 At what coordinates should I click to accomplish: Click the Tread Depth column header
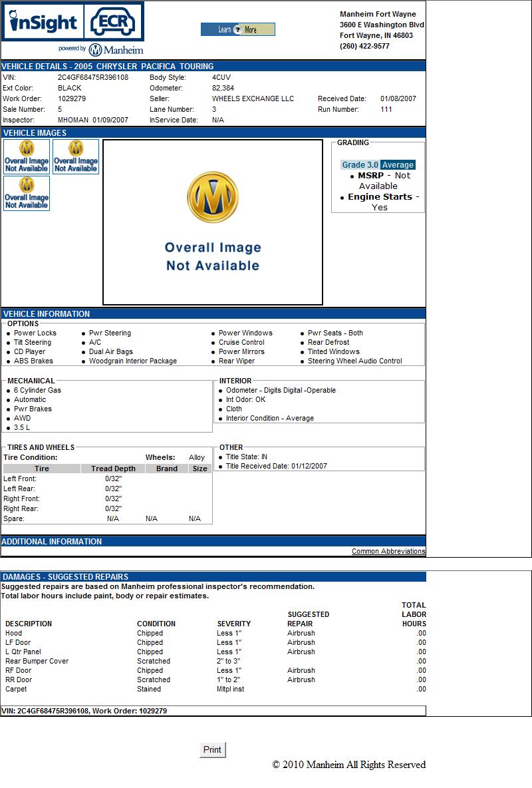click(113, 469)
